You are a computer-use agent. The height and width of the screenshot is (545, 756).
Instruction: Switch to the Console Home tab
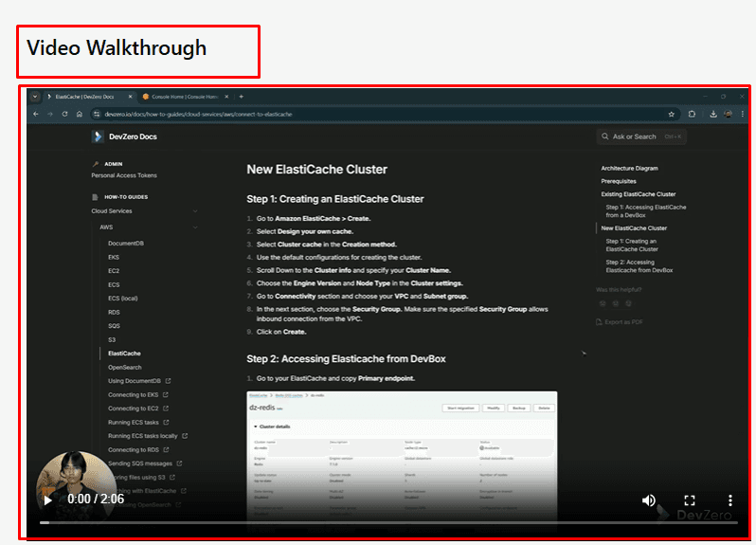[x=185, y=97]
